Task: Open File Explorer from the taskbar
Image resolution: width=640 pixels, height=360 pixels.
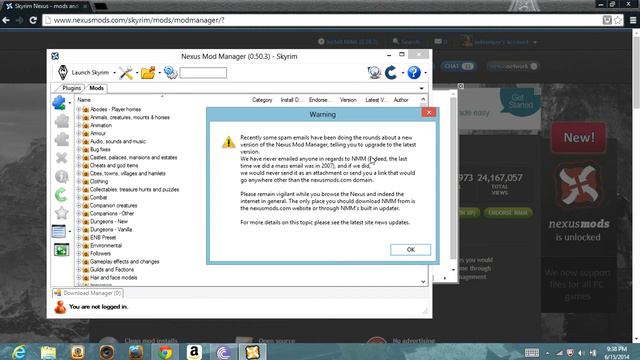Action: tap(48, 352)
